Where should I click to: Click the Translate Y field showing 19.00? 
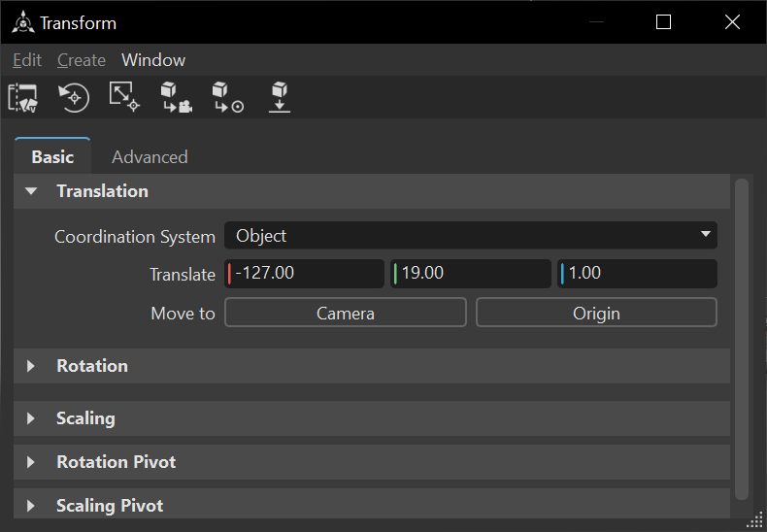click(x=471, y=274)
